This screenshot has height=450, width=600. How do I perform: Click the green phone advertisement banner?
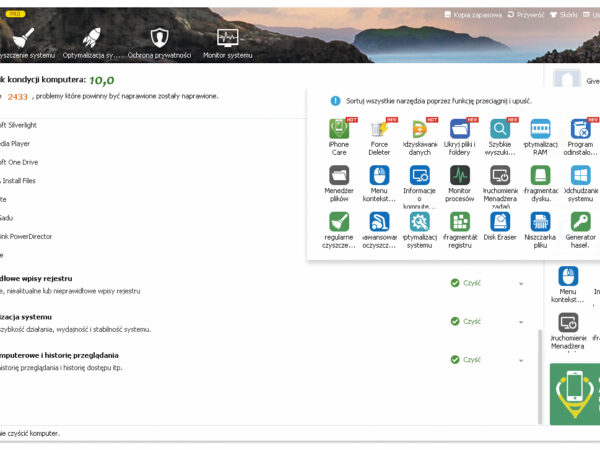(574, 393)
